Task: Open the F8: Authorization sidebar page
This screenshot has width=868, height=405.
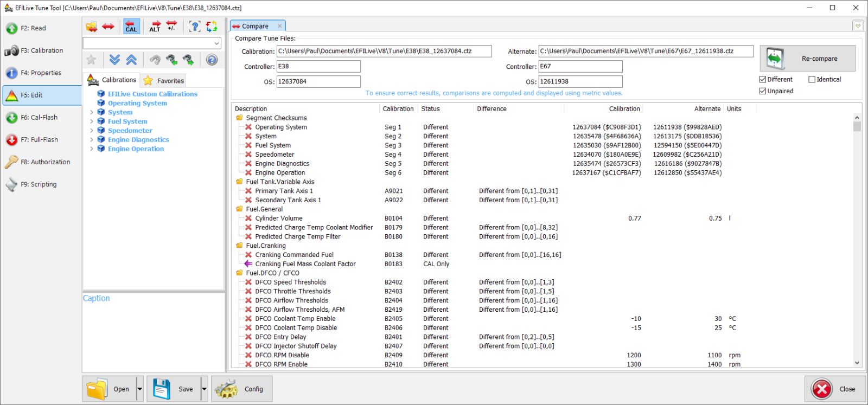Action: pyautogui.click(x=41, y=162)
